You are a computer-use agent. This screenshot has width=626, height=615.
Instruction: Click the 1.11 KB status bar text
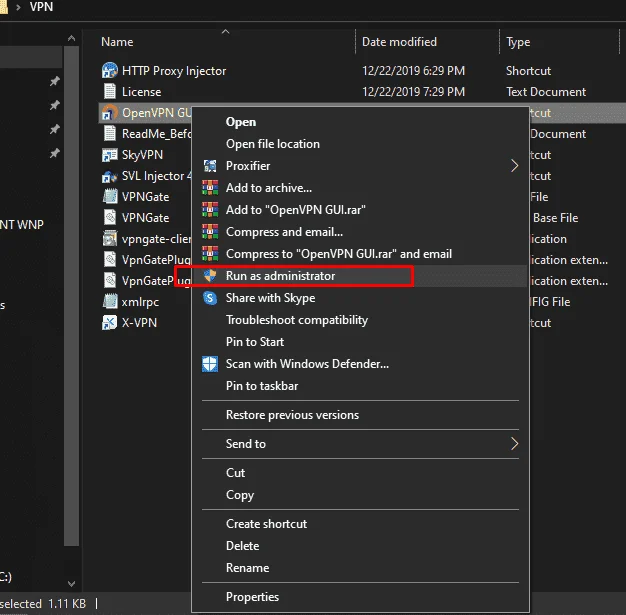click(x=67, y=603)
